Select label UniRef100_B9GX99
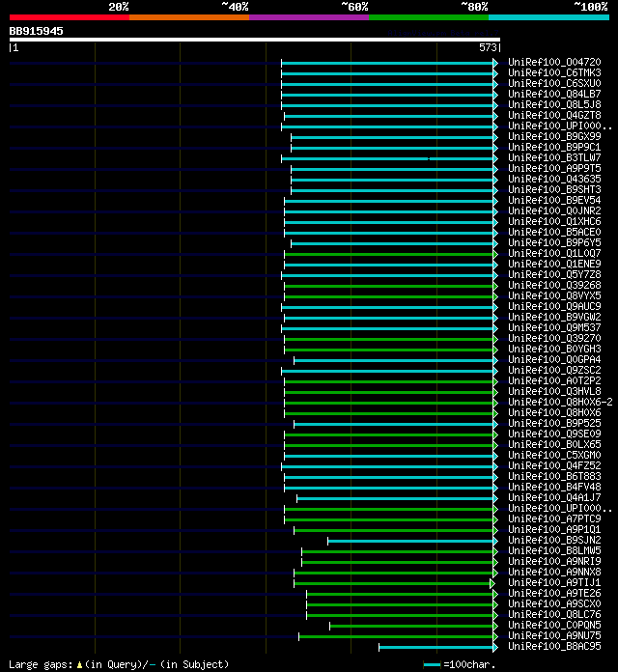 554,136
